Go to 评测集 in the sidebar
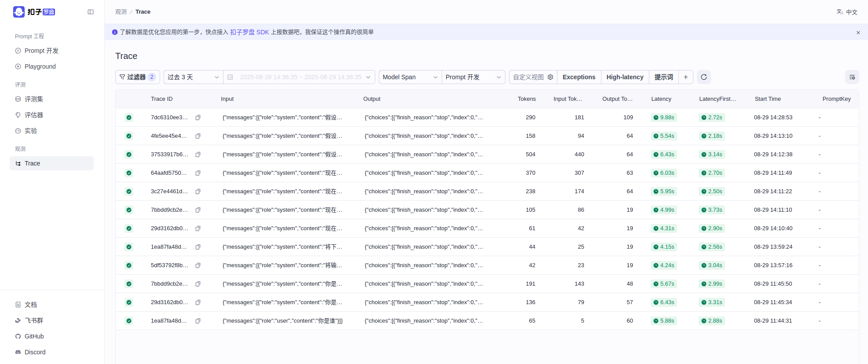Viewport: 868px width, 364px height. click(x=34, y=99)
